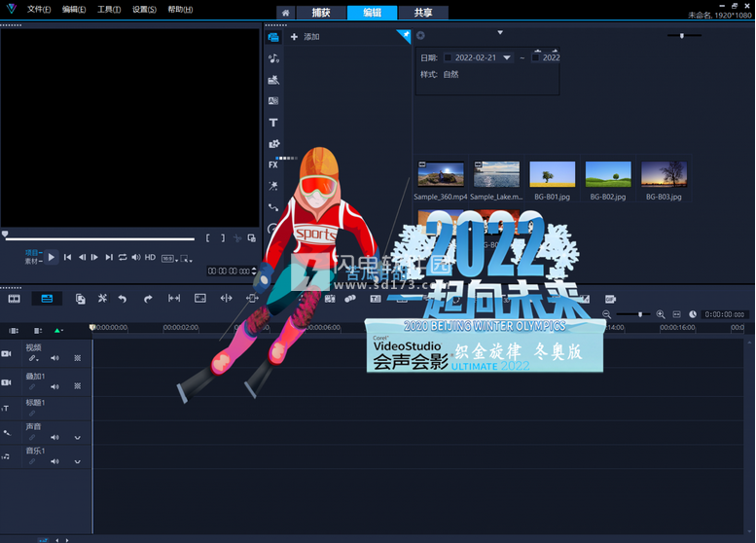Image resolution: width=756 pixels, height=543 pixels.
Task: Redo the last action
Action: (148, 299)
